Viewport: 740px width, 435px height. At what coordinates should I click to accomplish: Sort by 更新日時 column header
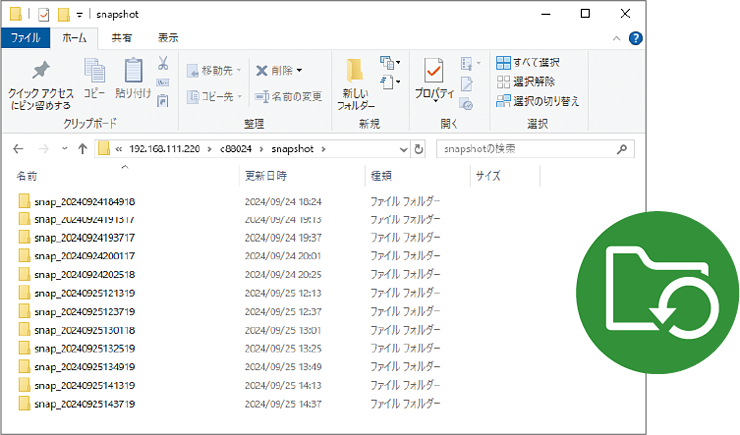266,176
